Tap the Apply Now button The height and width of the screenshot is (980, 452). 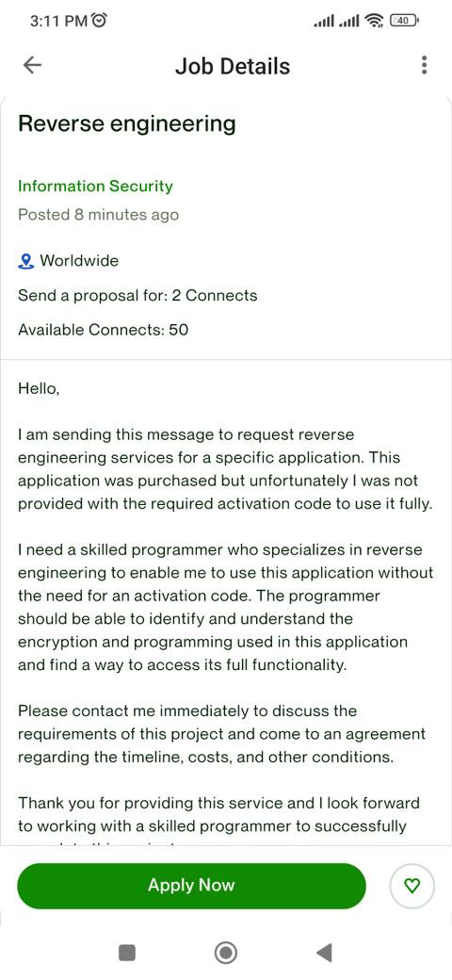[x=191, y=886]
